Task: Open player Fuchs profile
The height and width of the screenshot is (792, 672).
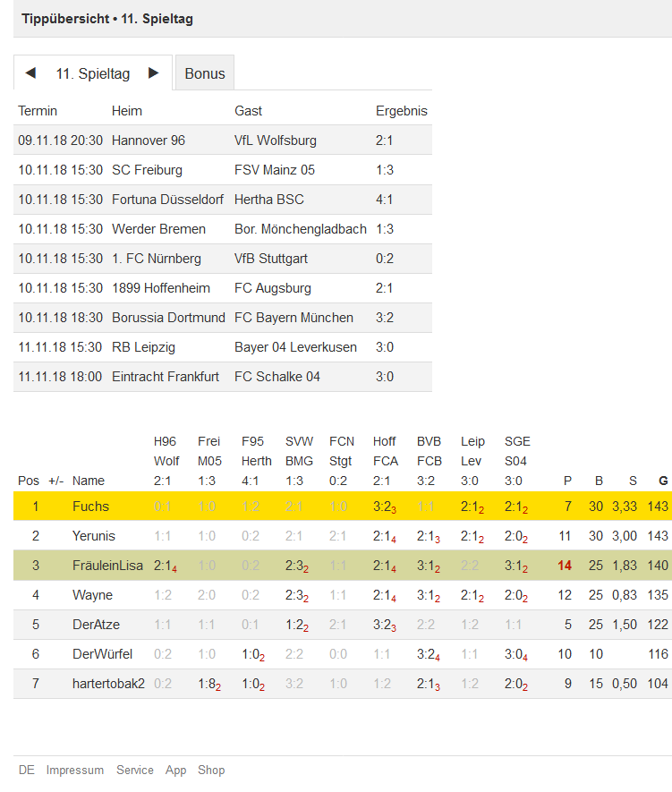Action: [x=90, y=507]
